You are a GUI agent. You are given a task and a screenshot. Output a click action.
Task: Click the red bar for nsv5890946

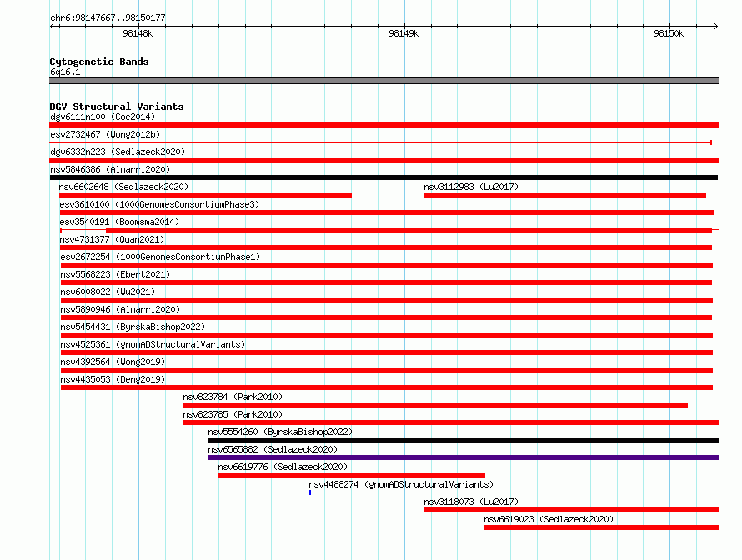[386, 317]
